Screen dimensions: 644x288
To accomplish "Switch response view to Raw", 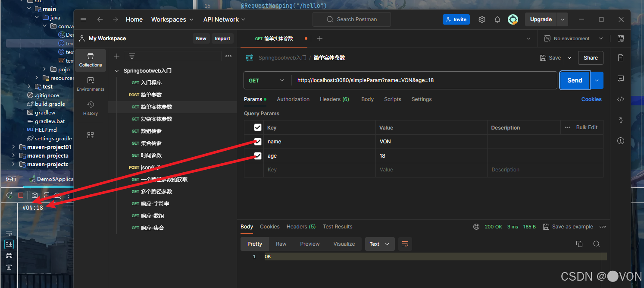I will tap(281, 244).
